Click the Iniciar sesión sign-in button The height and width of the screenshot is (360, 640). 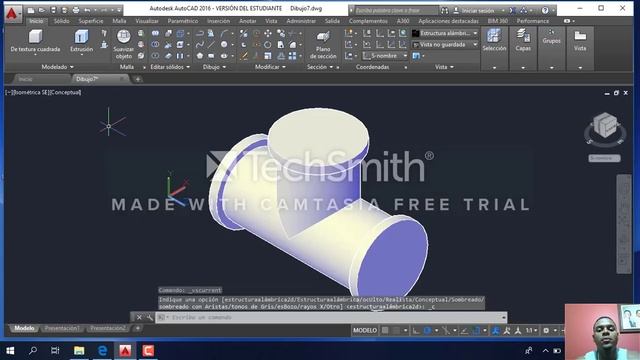pyautogui.click(x=478, y=10)
